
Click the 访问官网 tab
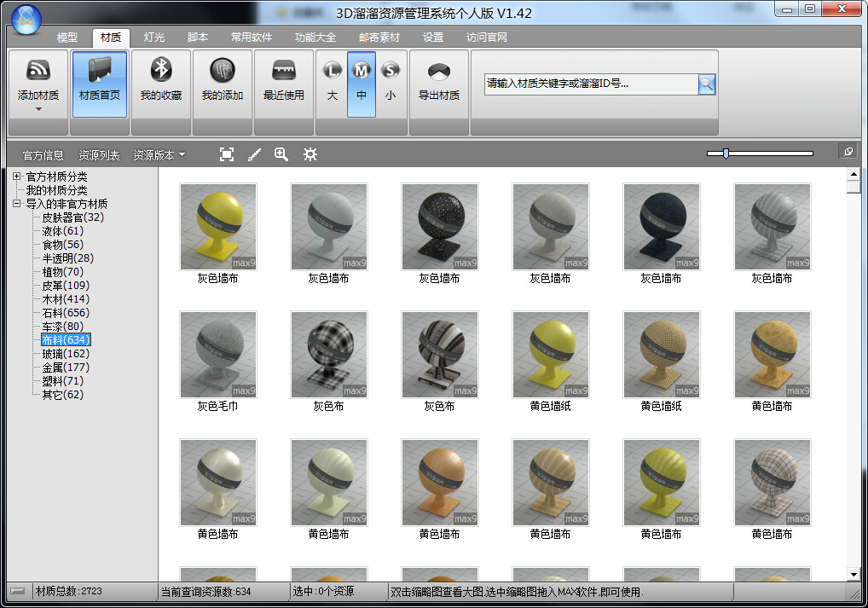[487, 38]
